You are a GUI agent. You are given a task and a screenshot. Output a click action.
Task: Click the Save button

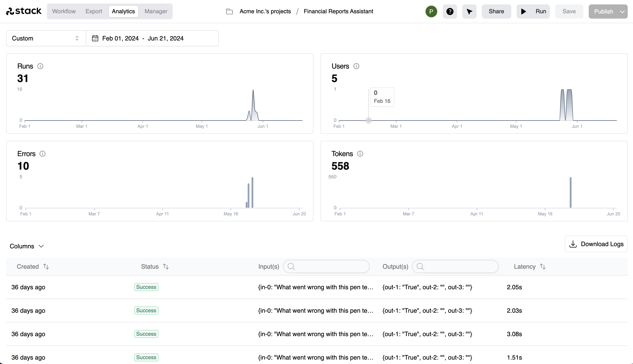point(569,11)
